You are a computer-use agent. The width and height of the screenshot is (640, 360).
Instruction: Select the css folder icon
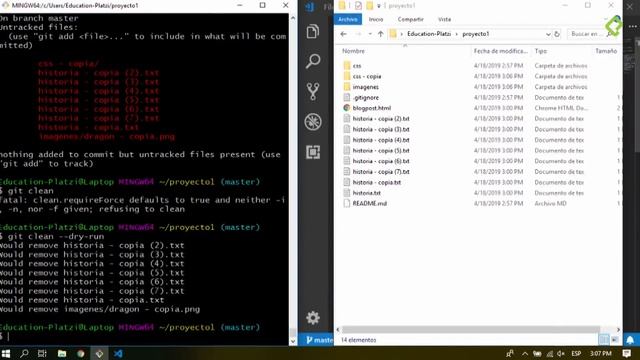click(347, 65)
